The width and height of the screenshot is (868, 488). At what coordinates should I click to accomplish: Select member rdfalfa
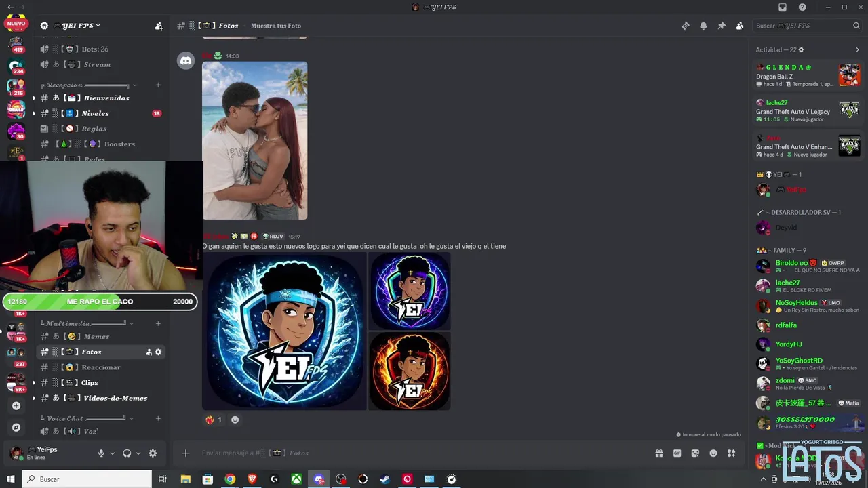pos(808,325)
